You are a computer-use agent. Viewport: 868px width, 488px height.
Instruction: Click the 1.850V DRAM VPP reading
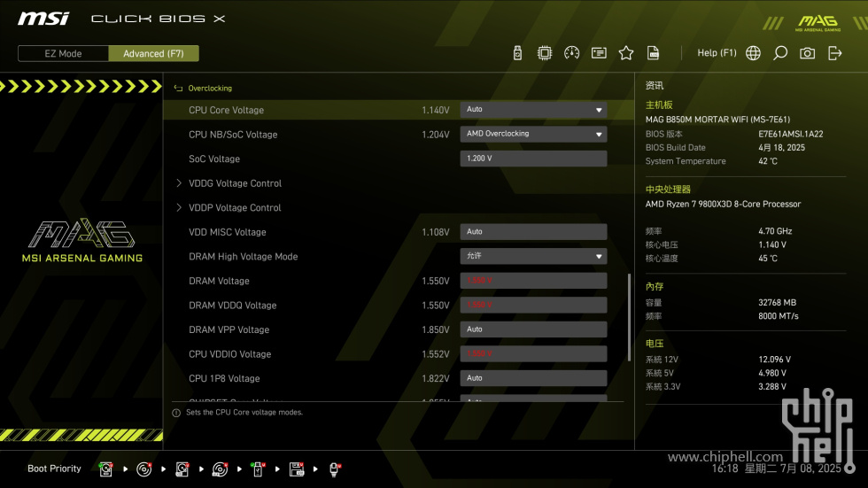click(x=436, y=329)
